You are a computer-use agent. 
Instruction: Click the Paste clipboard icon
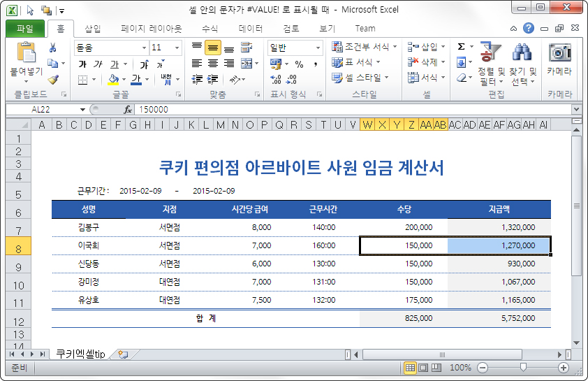pyautogui.click(x=27, y=52)
